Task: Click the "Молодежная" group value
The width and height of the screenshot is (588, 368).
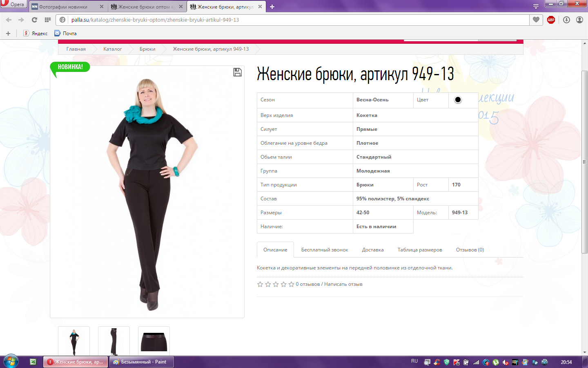Action: pyautogui.click(x=373, y=171)
